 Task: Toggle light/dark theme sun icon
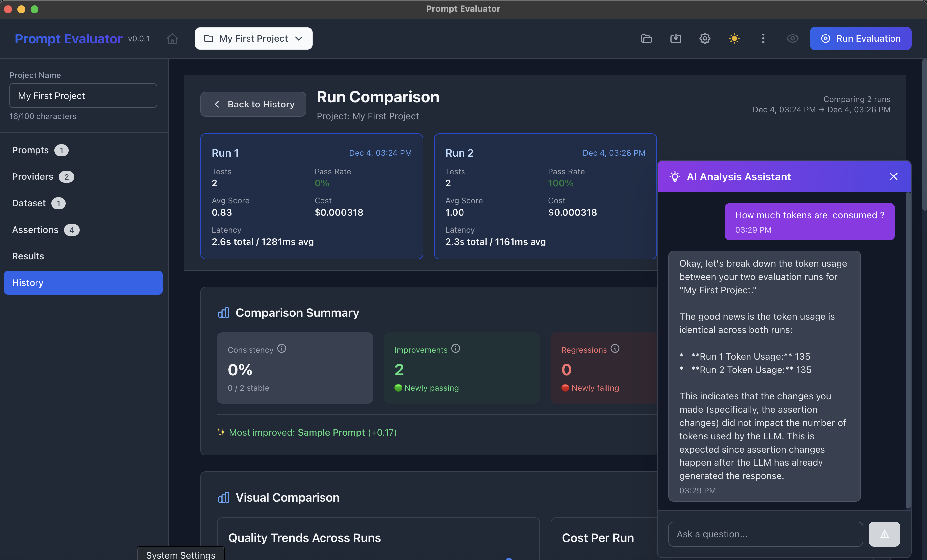(x=734, y=39)
